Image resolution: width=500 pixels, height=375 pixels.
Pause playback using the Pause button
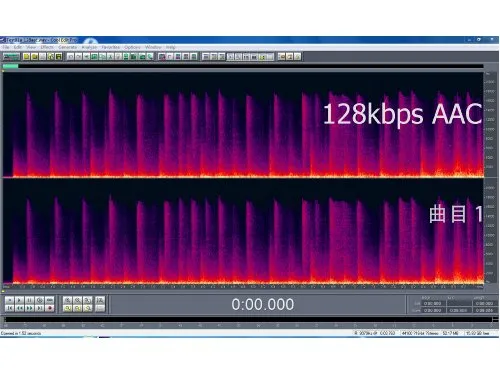coord(29,300)
